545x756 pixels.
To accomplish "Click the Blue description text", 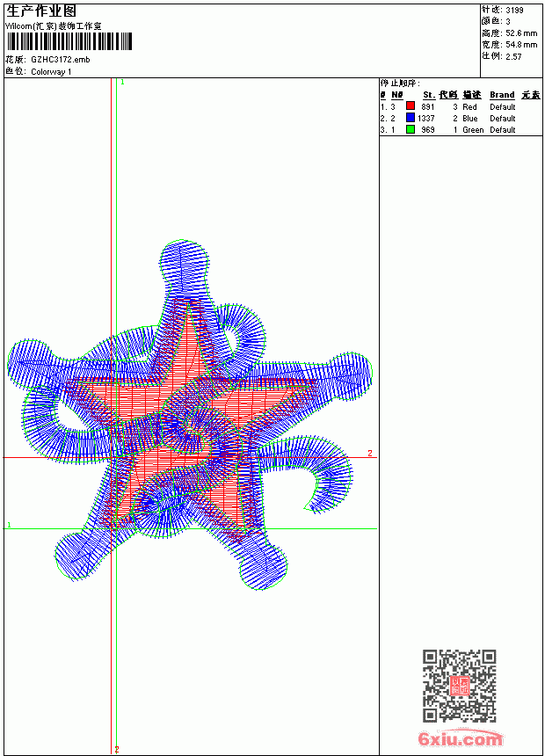I will pyautogui.click(x=470, y=118).
